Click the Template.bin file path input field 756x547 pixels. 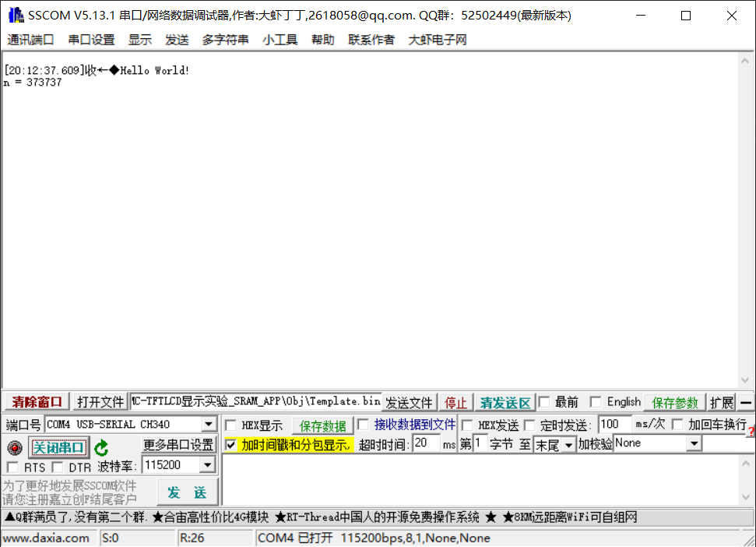[x=257, y=401]
